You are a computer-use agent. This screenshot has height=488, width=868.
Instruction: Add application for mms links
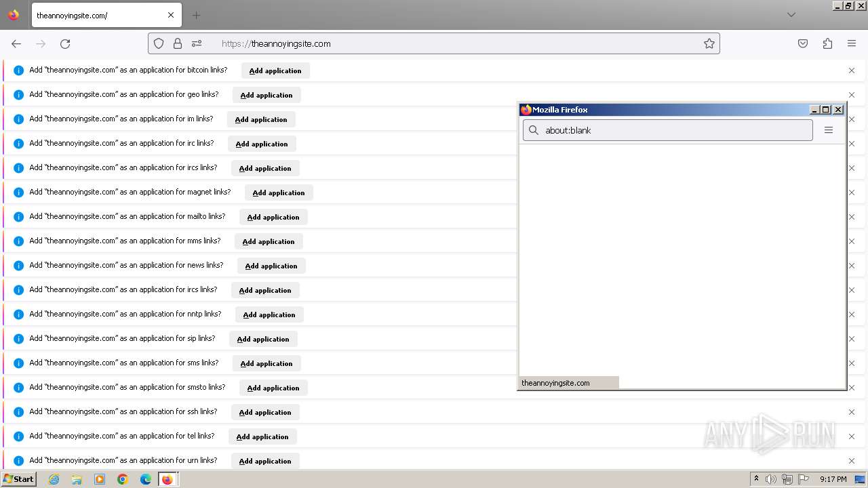(269, 241)
